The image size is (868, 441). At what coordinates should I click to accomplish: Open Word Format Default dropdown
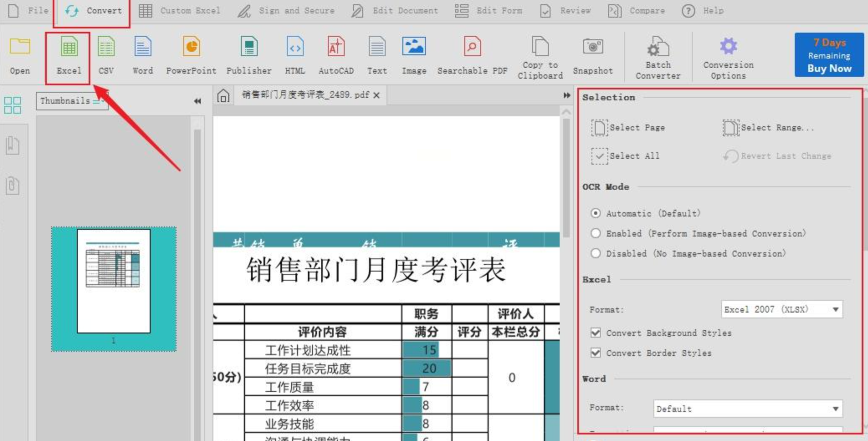(x=748, y=408)
